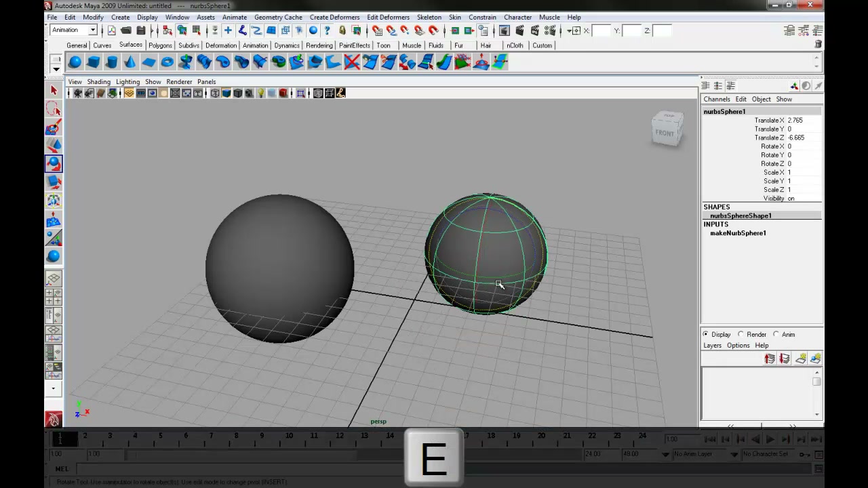Select the Display layer radio button

tap(705, 334)
